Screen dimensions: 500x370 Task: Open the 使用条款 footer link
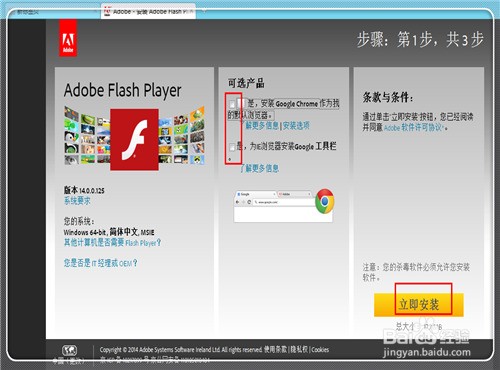click(275, 349)
